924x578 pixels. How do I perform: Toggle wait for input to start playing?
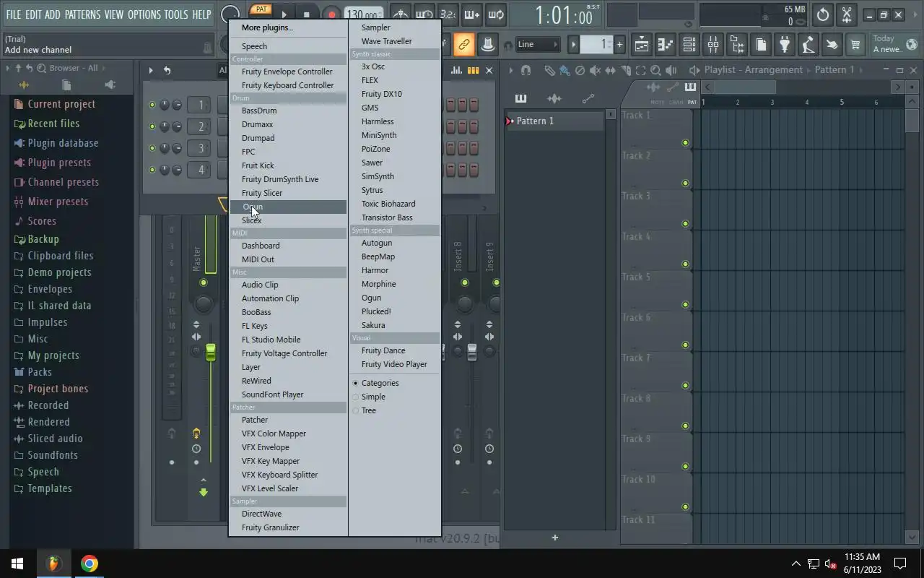(x=424, y=14)
